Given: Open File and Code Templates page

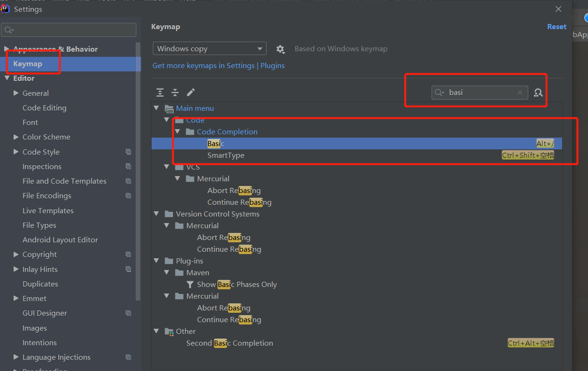Looking at the screenshot, I should (64, 181).
